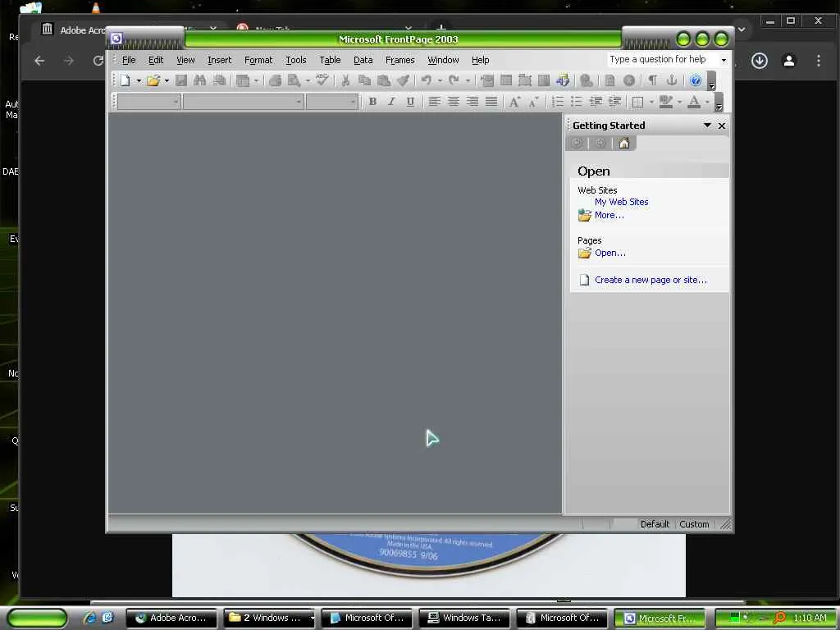Open the Getting Started pane dropdown arrow

click(x=707, y=126)
